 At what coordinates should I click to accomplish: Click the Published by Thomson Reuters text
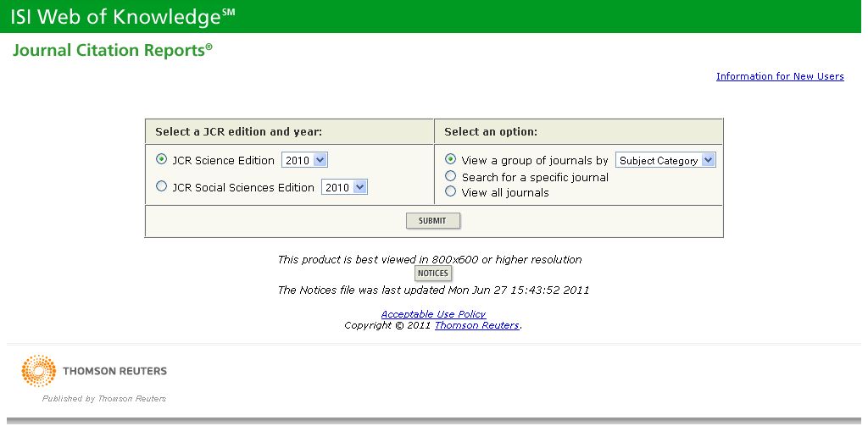(104, 399)
